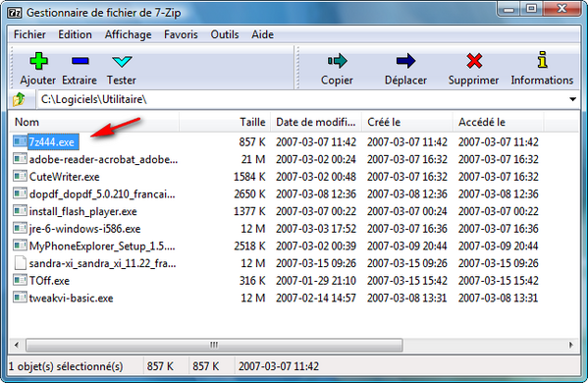The image size is (588, 383).
Task: Open the Aide menu
Action: click(x=262, y=34)
